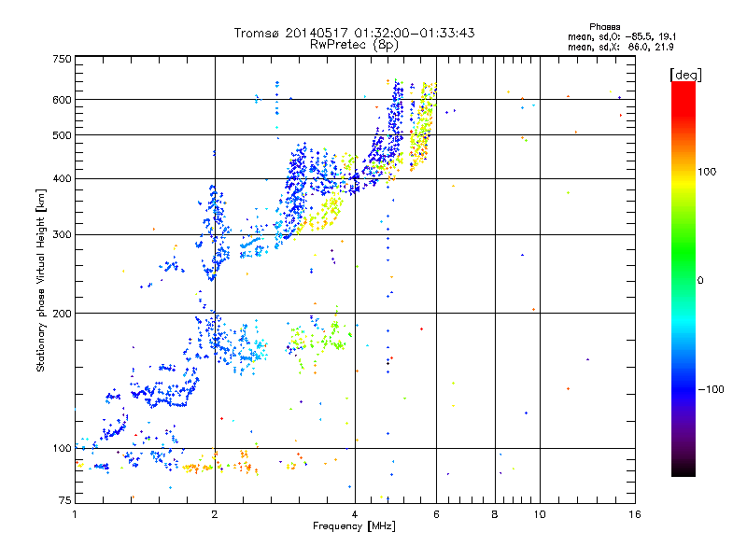Click the 'Phases' header text
747x560 pixels.
click(x=604, y=27)
